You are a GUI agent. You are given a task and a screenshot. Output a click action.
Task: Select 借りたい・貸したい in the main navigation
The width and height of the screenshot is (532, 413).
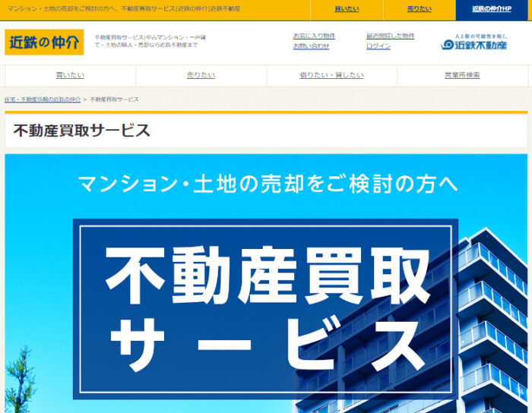pyautogui.click(x=331, y=75)
